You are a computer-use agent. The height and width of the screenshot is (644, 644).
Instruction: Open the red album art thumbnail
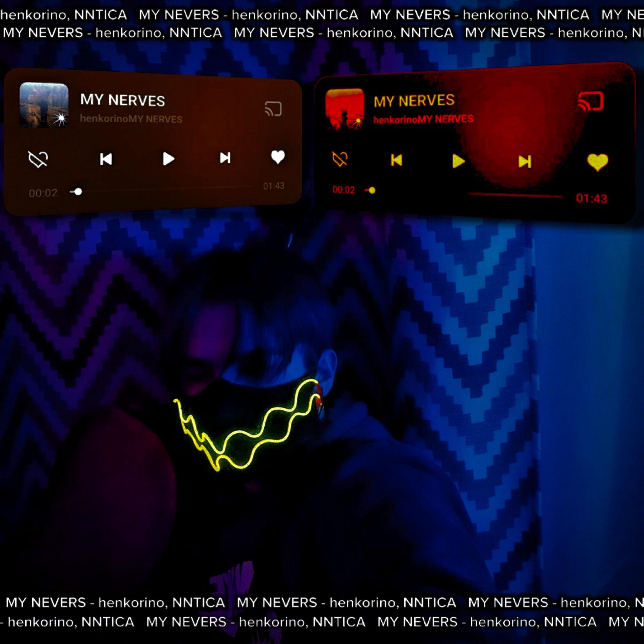345,109
